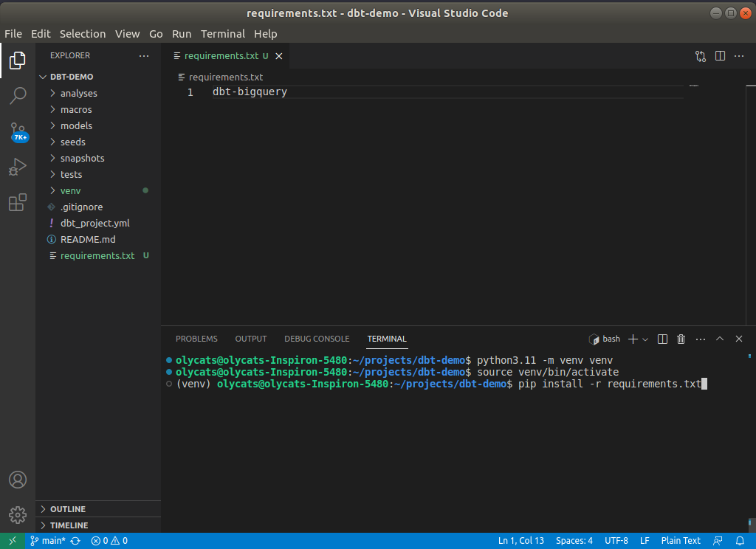Expand the snapshots folder
The image size is (756, 549).
click(x=98, y=158)
